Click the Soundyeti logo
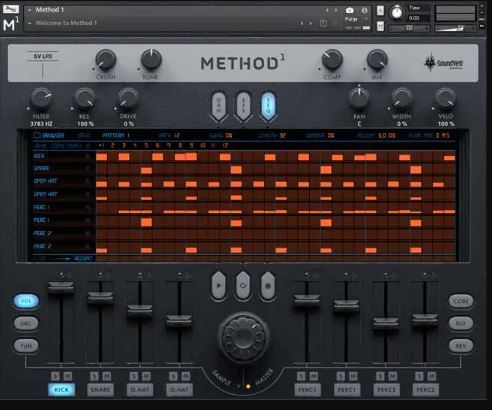The height and width of the screenshot is (410, 492). point(444,63)
